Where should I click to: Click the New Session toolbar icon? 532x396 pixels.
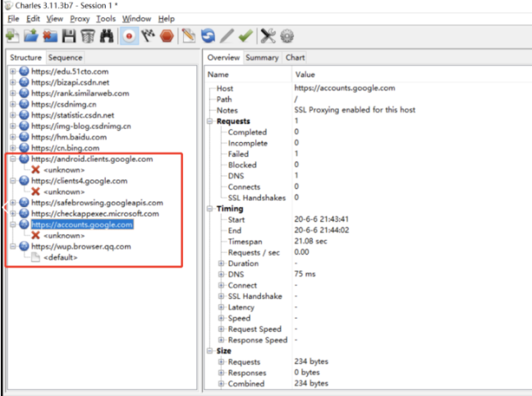(x=12, y=36)
